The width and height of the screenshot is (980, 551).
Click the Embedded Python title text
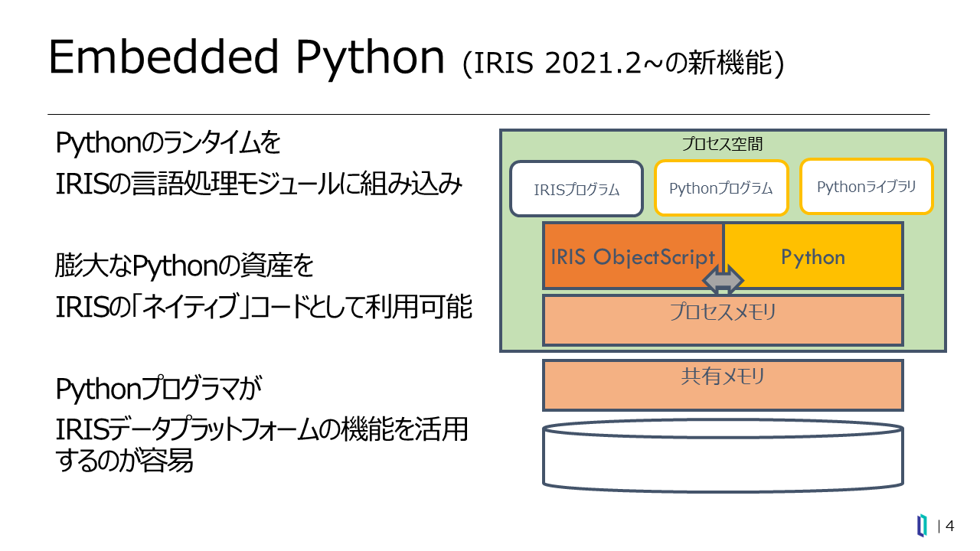tap(246, 58)
